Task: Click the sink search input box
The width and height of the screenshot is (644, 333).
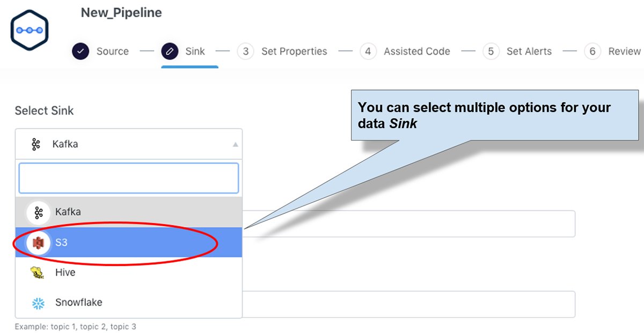Action: 129,178
